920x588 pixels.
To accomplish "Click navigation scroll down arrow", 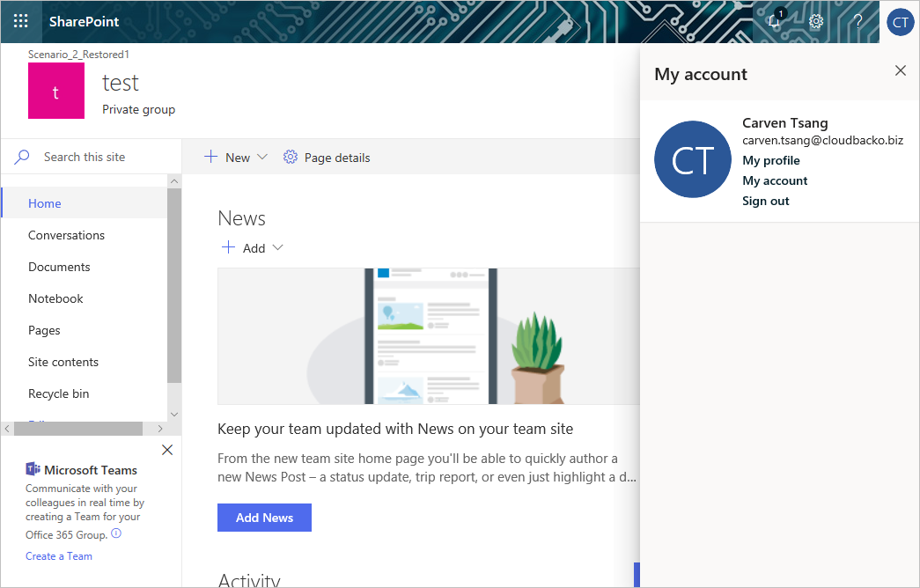I will [174, 415].
